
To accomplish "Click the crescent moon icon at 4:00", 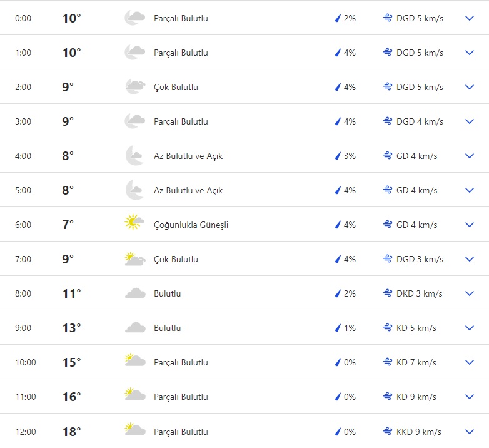I will tap(134, 156).
